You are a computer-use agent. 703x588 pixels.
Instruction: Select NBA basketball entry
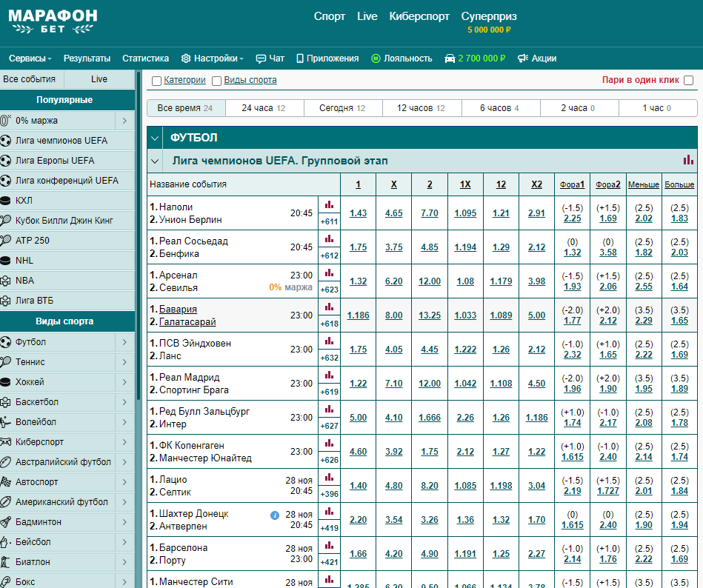(x=67, y=281)
